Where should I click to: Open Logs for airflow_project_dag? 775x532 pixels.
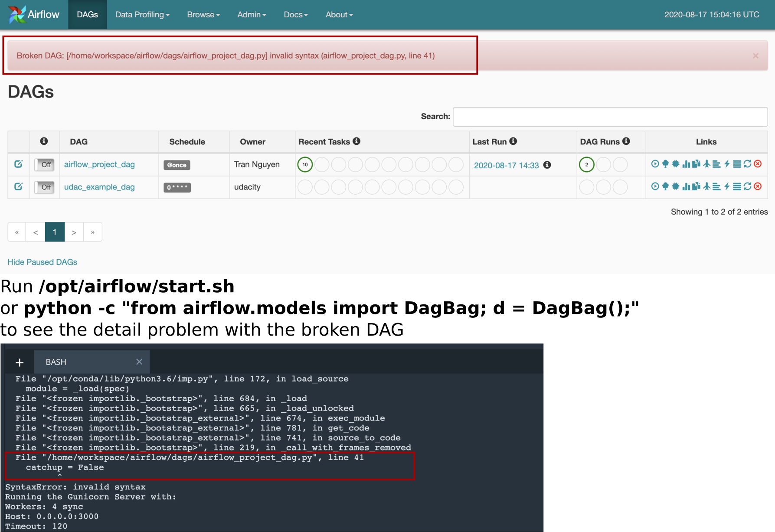(x=737, y=164)
